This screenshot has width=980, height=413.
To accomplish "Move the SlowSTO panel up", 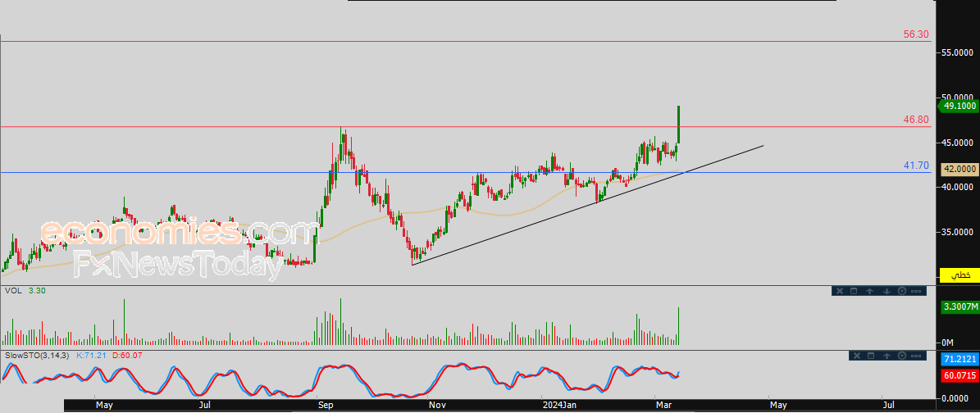I will [887, 356].
